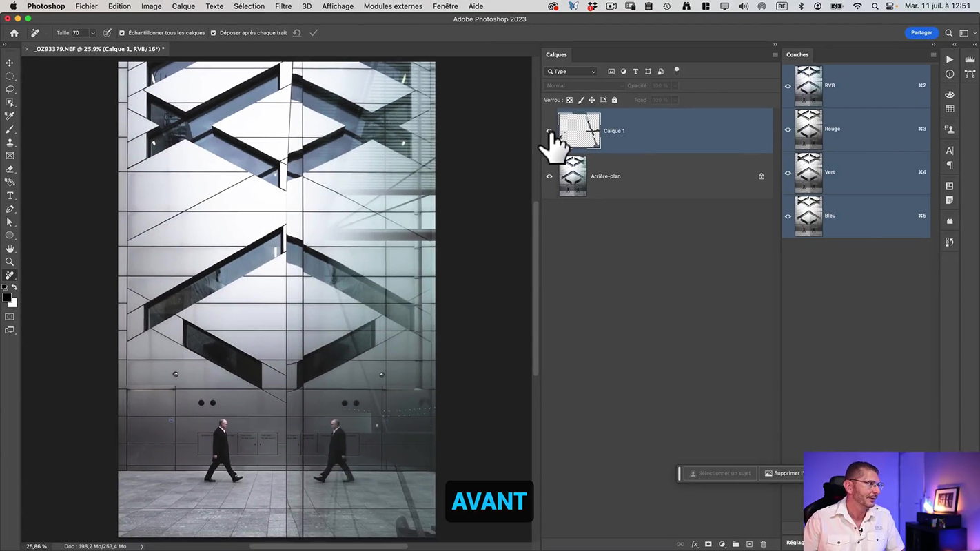Open the workspace switcher dropdown

964,33
